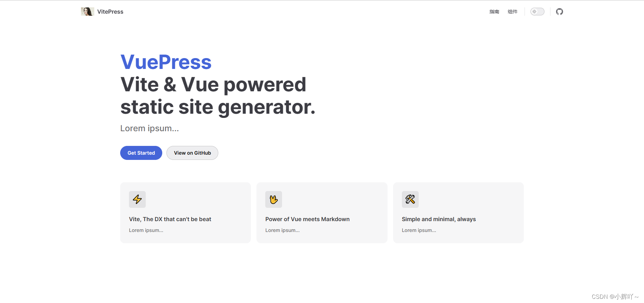Click the VitePress title text in navbar
Screen dimensions: 644x303
click(110, 12)
